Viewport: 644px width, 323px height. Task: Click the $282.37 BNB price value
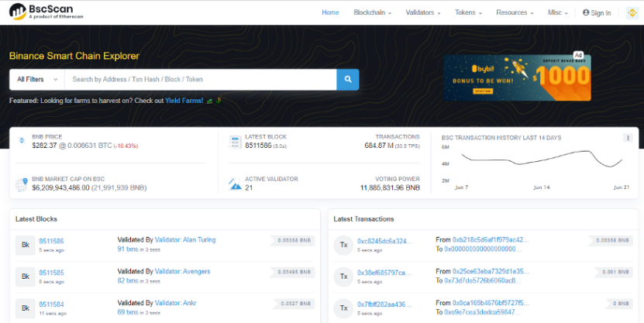point(44,146)
